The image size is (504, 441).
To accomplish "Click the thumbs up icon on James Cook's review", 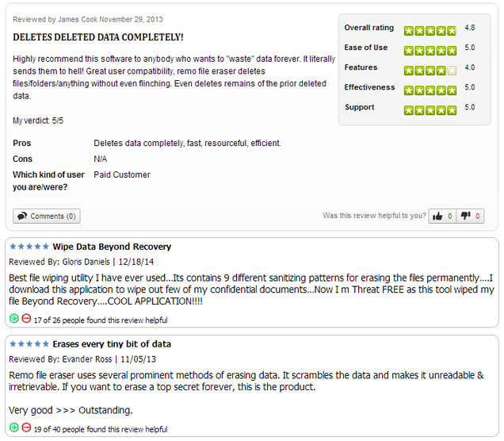I will click(437, 217).
